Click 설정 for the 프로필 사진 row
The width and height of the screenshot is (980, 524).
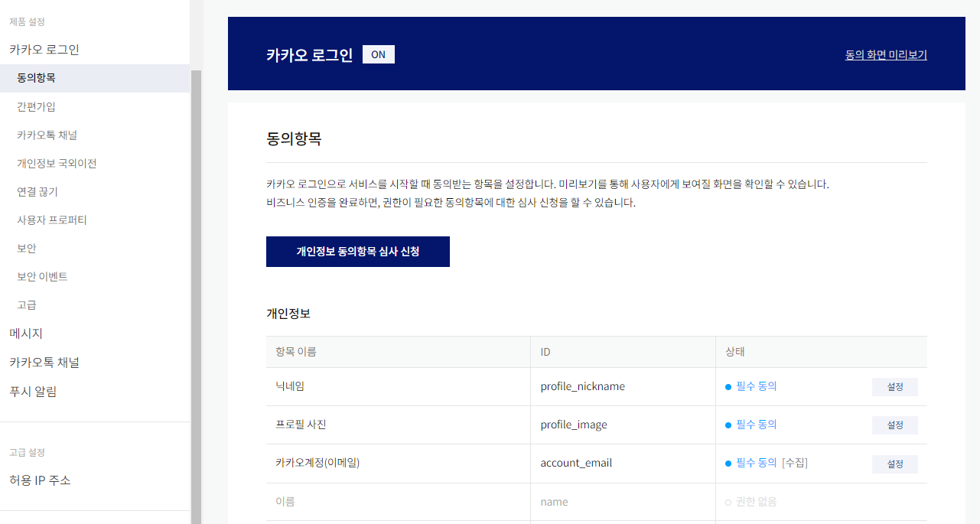895,425
